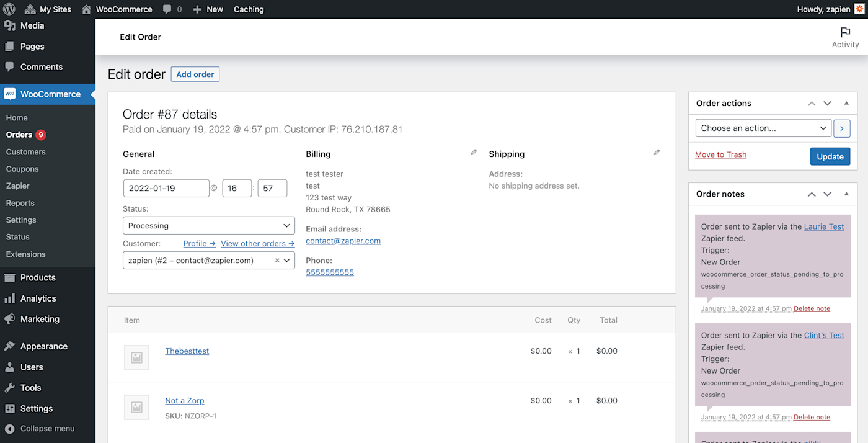The height and width of the screenshot is (443, 868).
Task: Open the WooCommerce Status submenu item
Action: pos(17,237)
